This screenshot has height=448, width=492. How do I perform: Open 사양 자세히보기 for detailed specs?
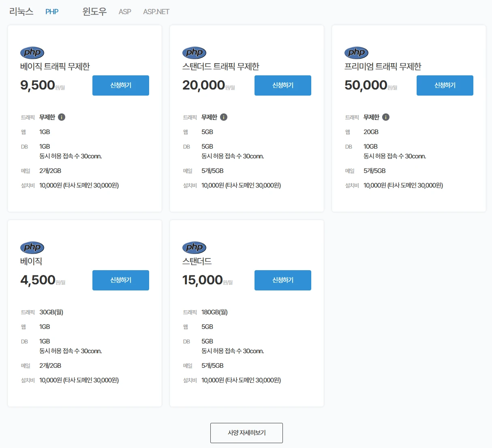(246, 433)
